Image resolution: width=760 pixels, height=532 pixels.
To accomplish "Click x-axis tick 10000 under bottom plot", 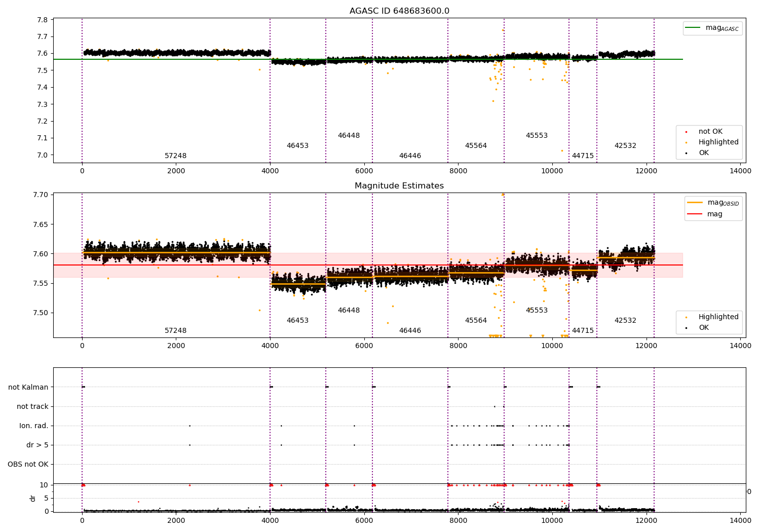I will coord(552,521).
